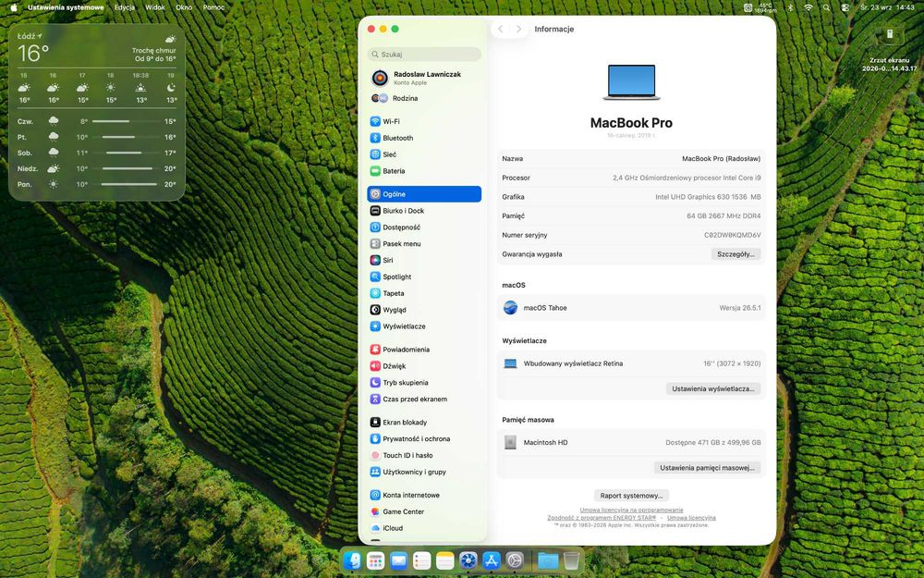
Task: Click Wi-Fi status icon in menu bar
Action: coord(808,7)
